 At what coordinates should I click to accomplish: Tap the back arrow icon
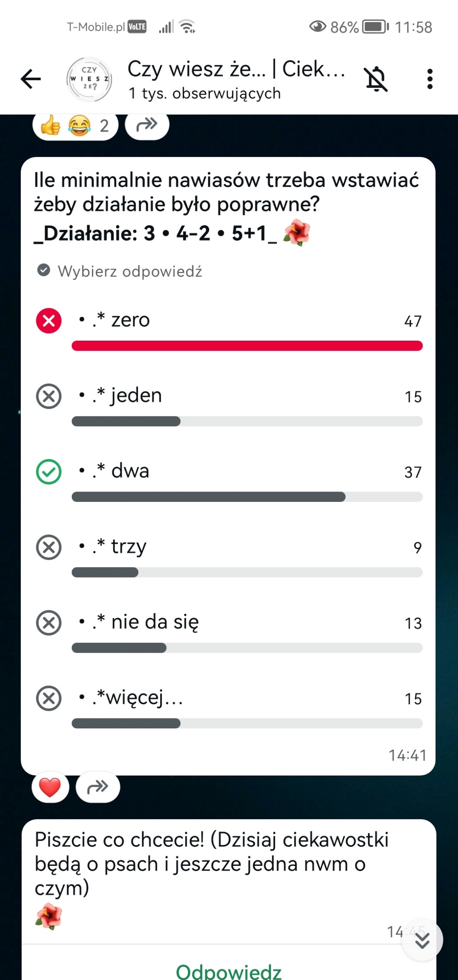click(31, 79)
